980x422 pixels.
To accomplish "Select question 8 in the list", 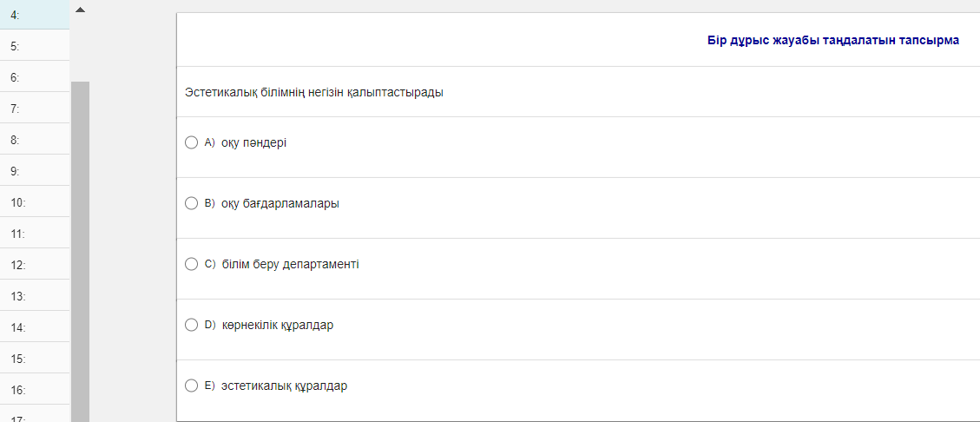I will (35, 140).
